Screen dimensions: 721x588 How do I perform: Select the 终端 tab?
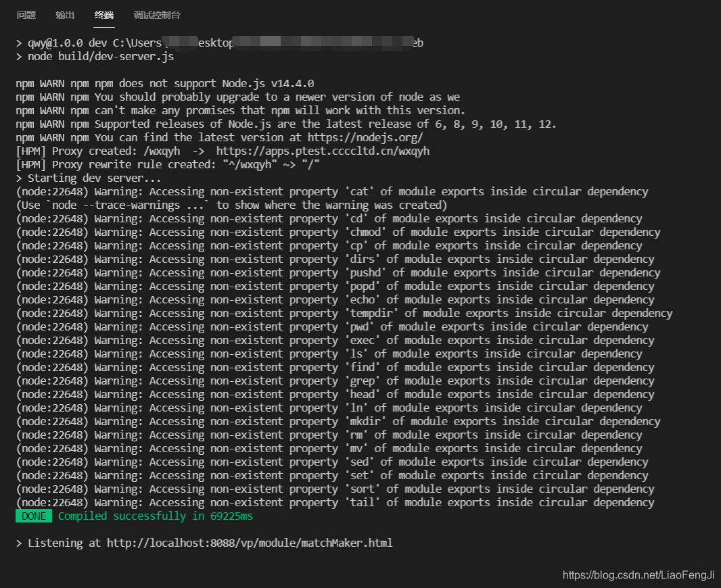104,15
